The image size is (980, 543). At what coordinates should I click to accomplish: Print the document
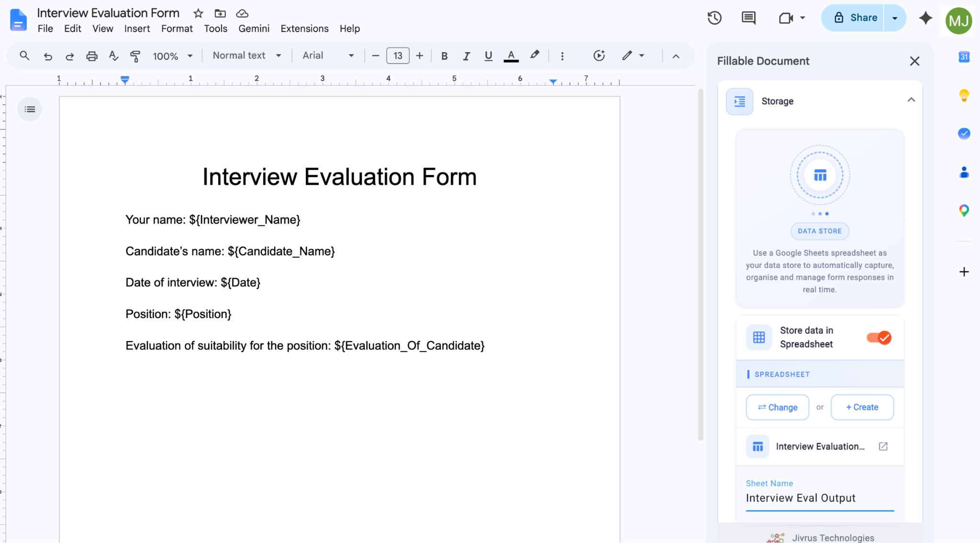(92, 56)
